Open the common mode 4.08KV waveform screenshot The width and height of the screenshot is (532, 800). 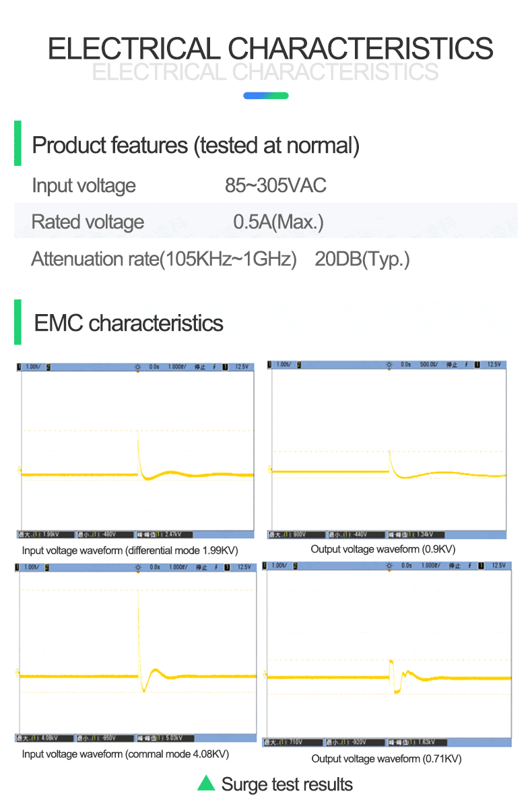(x=136, y=652)
